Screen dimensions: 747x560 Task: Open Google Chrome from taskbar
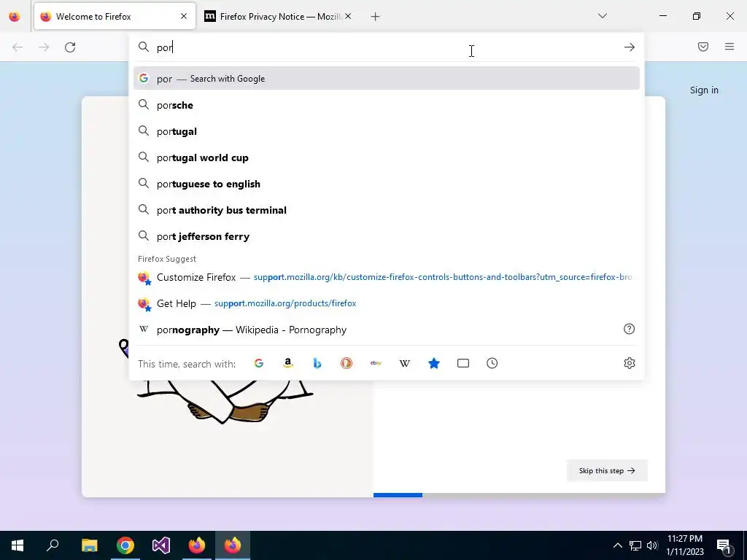(125, 545)
